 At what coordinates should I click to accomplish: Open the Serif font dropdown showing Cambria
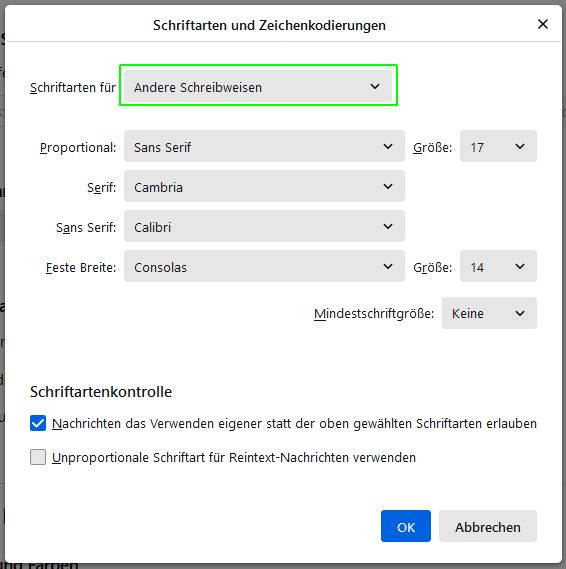(x=264, y=186)
